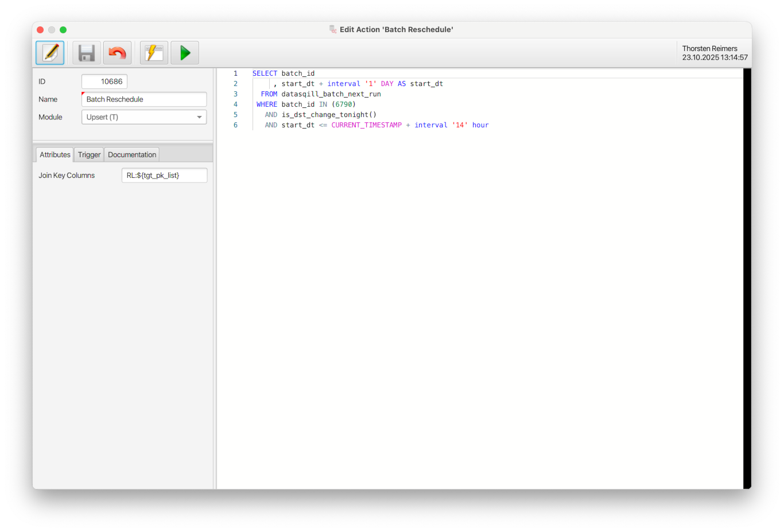Open the Module dropdown showing Upsert (T)
The image size is (784, 532).
point(138,117)
